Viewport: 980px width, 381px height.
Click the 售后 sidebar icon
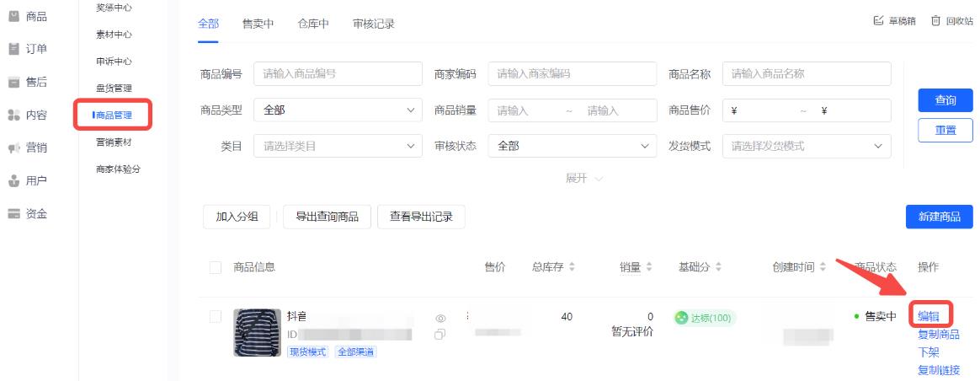13,83
